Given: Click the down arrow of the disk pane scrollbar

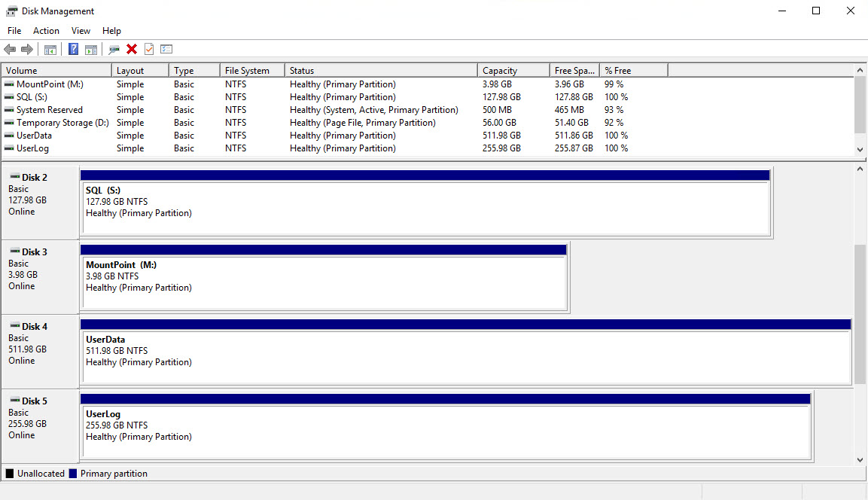Looking at the screenshot, I should click(860, 459).
